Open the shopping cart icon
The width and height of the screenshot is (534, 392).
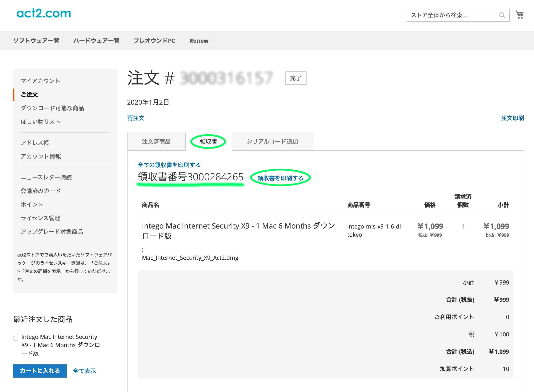click(520, 15)
